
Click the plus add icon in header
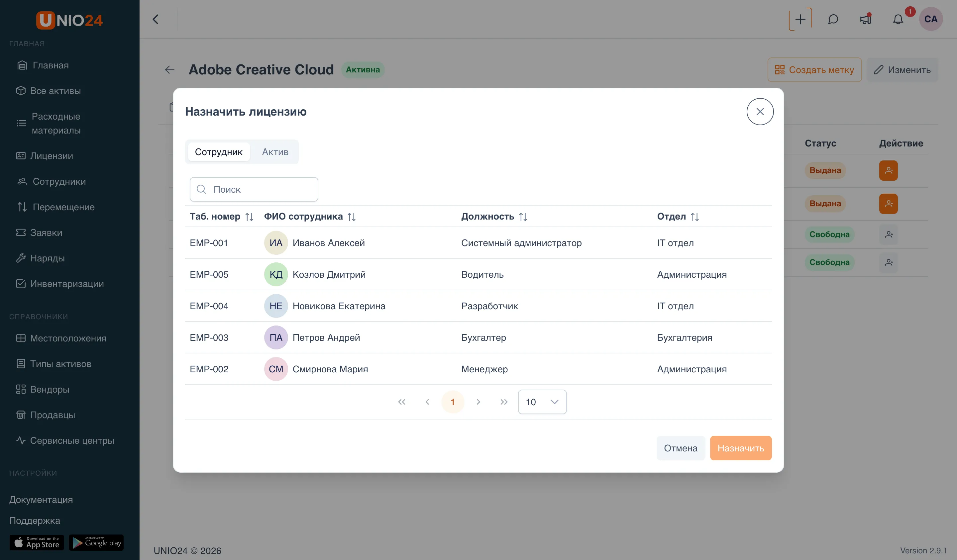(x=800, y=19)
